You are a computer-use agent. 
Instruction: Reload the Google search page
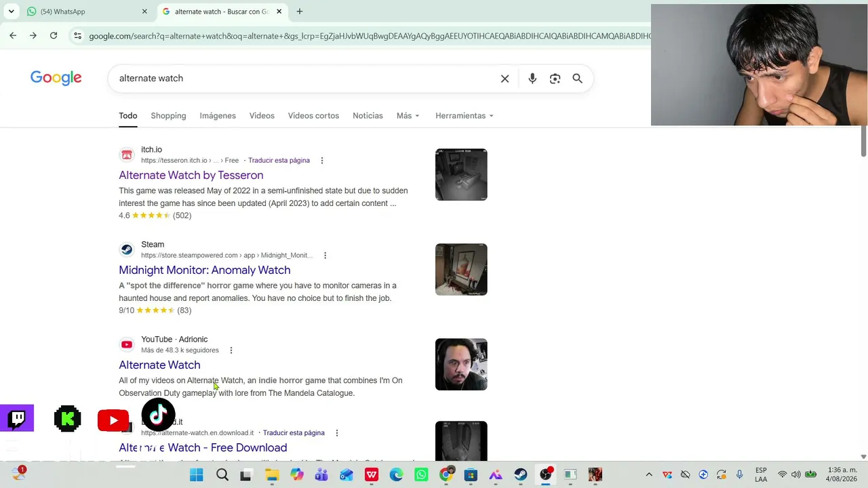[x=54, y=36]
